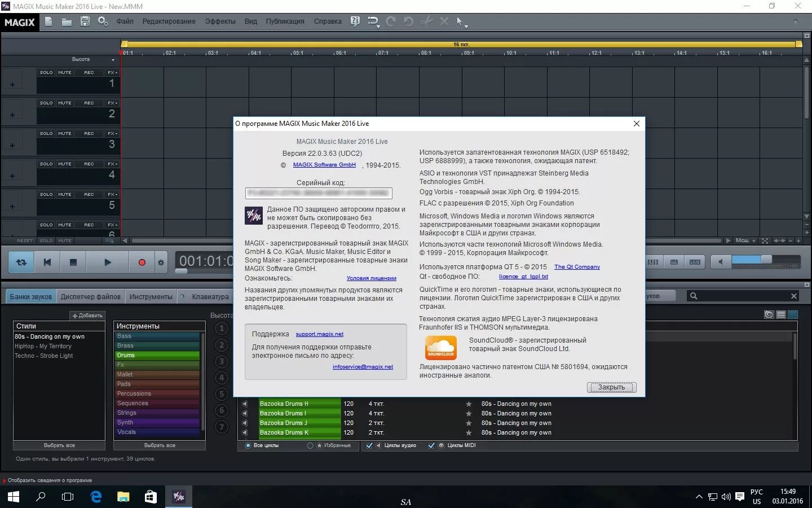Open 'Условия лицензии' link
The width and height of the screenshot is (812, 508).
(372, 278)
